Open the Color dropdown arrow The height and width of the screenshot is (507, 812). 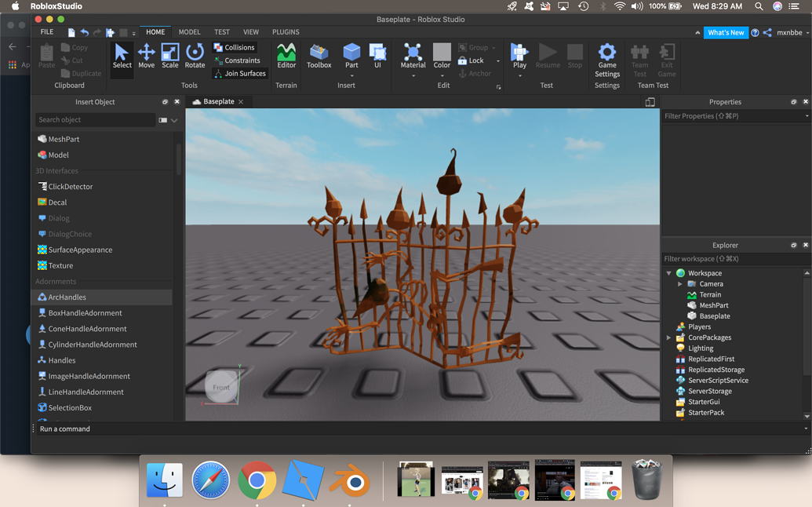tap(442, 75)
